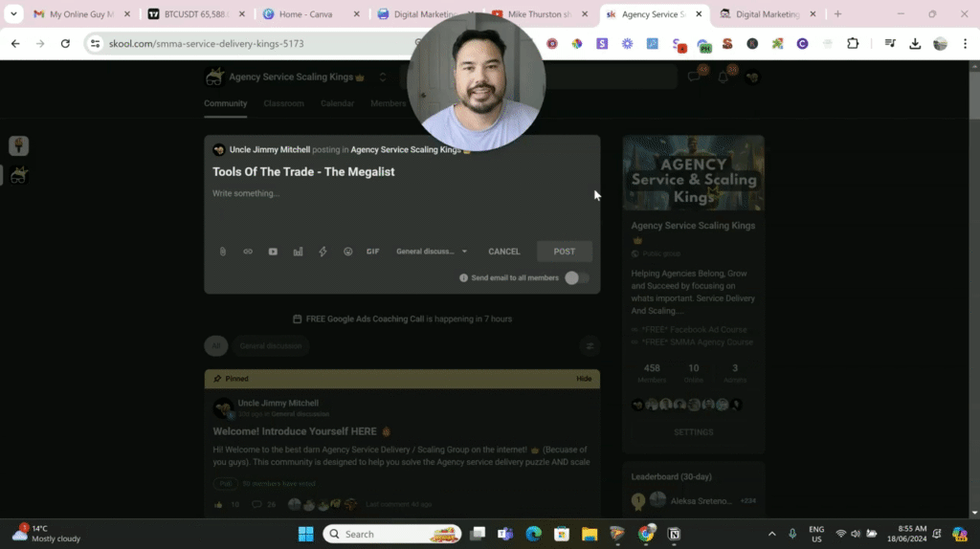Open the tab search dropdown arrow
This screenshot has width=980, height=549.
point(13,13)
